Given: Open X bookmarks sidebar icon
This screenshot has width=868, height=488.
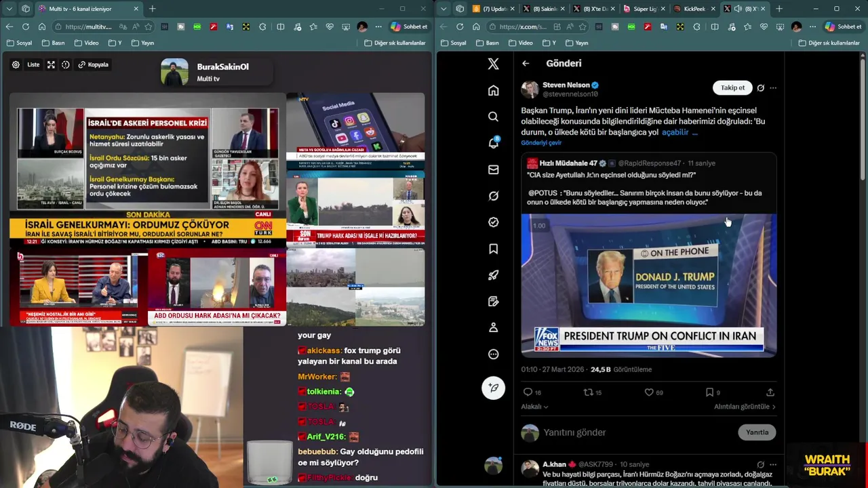Looking at the screenshot, I should pyautogui.click(x=493, y=249).
